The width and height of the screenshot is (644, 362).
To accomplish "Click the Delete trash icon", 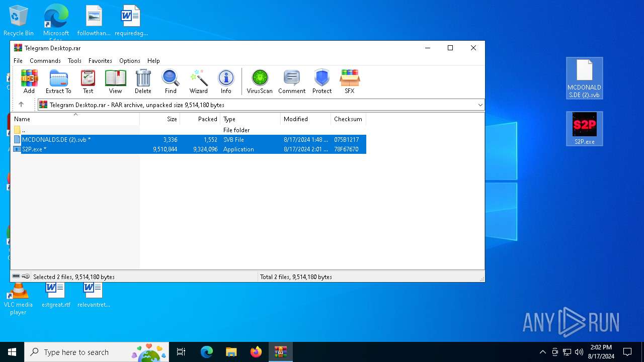I will point(143,81).
